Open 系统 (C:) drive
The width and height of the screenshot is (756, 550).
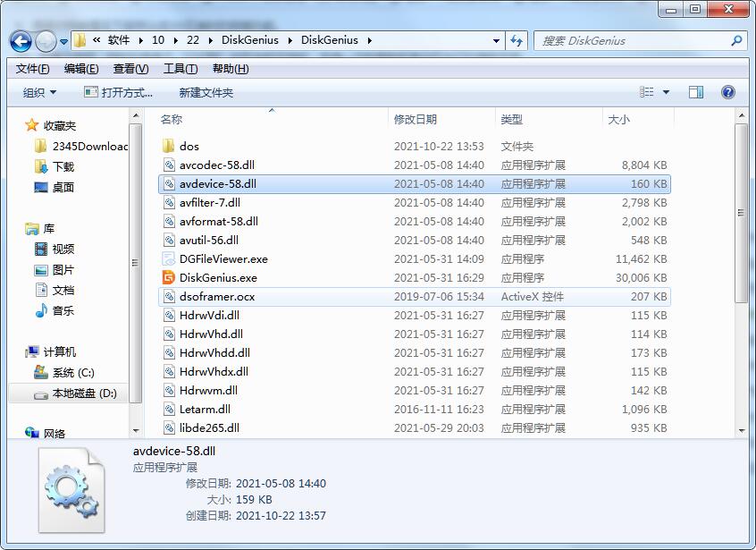(64, 372)
